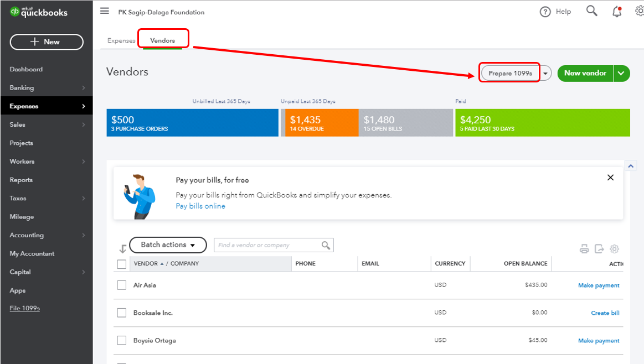Image resolution: width=644 pixels, height=364 pixels.
Task: Click the New vendor button
Action: click(x=585, y=74)
